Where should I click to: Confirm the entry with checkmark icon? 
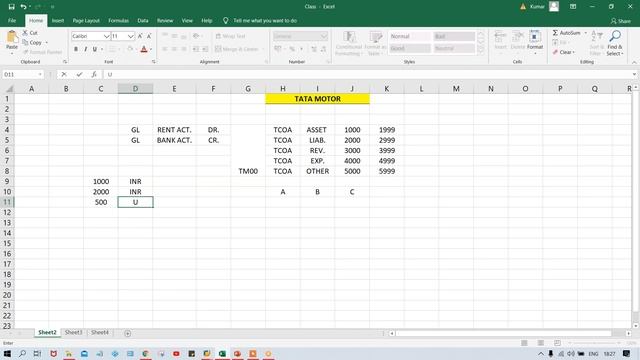(79, 74)
